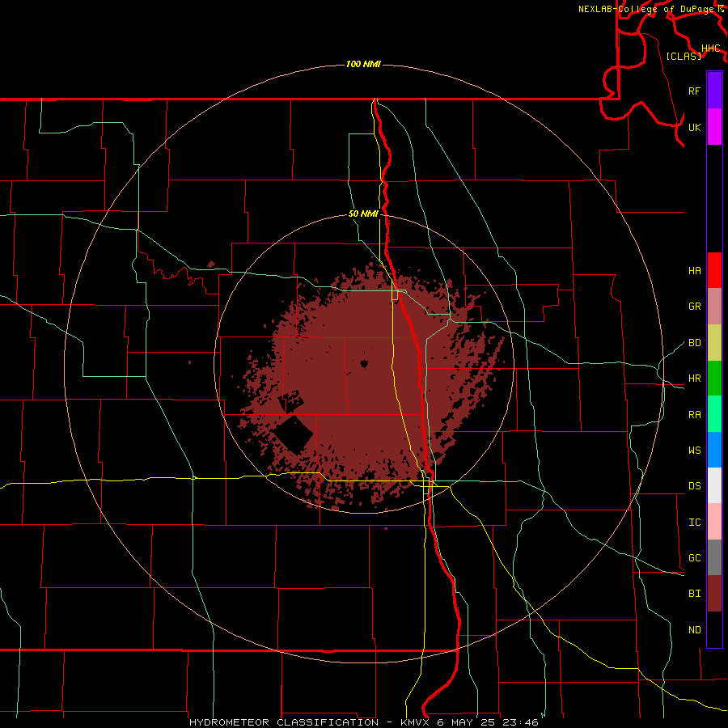Click the small dark rectangular gap in echo

[290, 402]
